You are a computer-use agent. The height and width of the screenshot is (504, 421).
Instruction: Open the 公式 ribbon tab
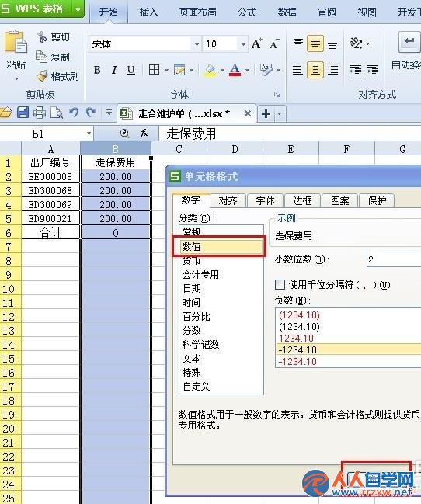point(247,12)
